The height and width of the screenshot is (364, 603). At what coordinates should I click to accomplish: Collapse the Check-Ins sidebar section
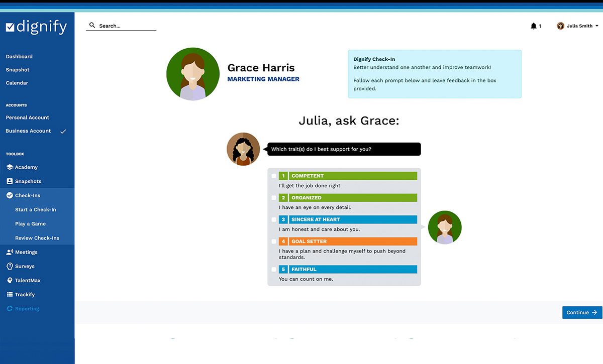[x=28, y=195]
